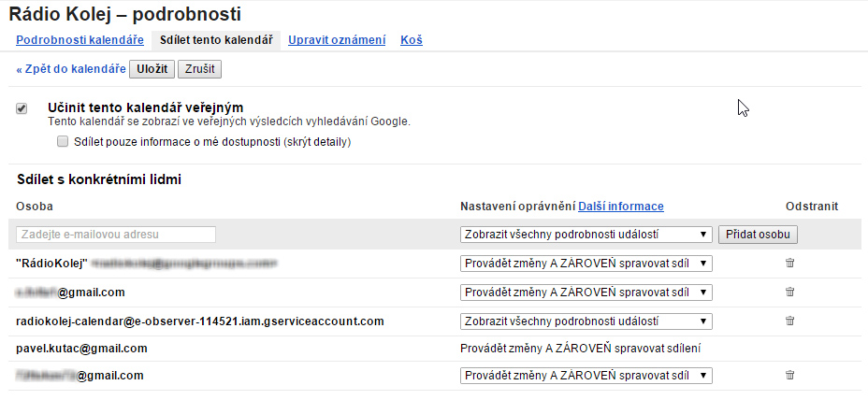Viewport: 868px width, 414px height.
Task: Go to the "Koš" tab
Action: [x=412, y=40]
